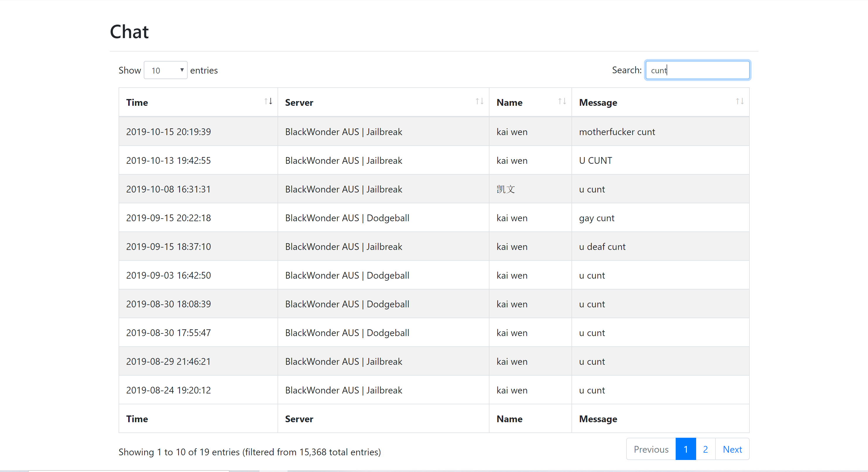
Task: Select timestamp 2019-08-30 17:55:47
Action: point(169,333)
